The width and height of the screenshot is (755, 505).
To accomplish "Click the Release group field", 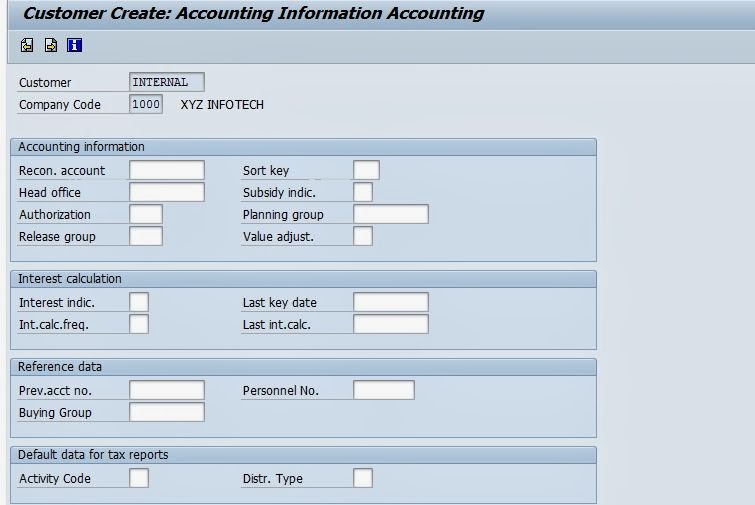I will pos(146,236).
